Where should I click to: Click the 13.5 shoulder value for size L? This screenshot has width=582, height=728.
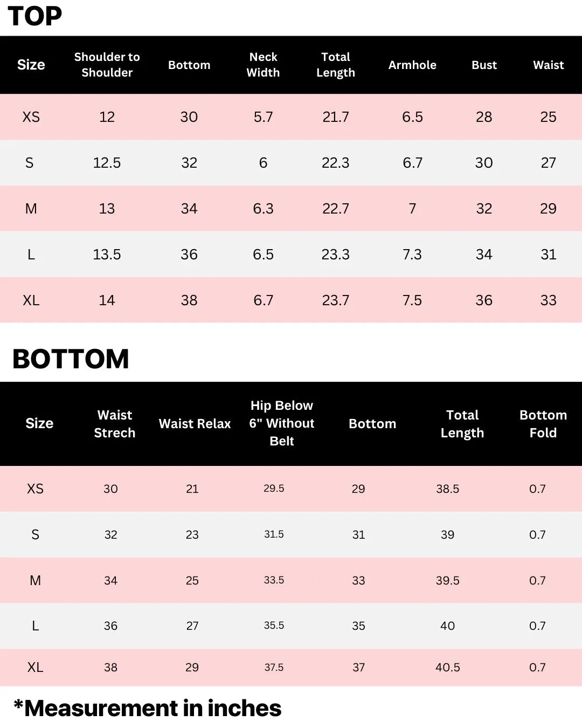(x=107, y=255)
